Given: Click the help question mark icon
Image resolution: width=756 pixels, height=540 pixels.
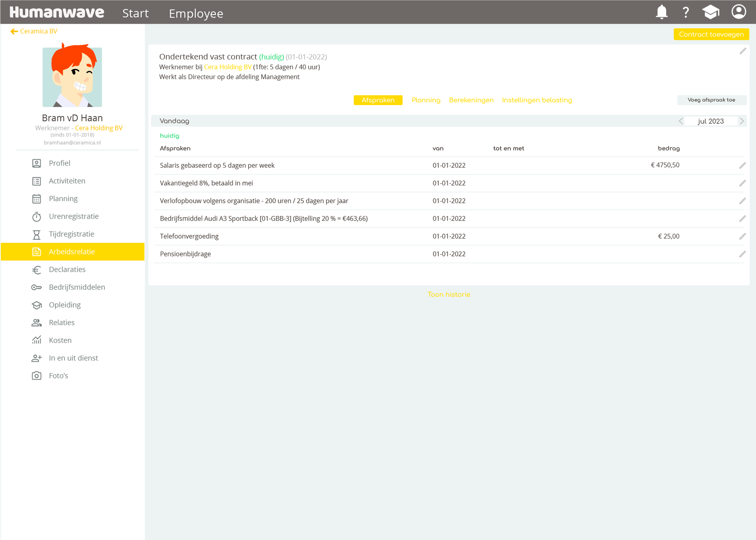Looking at the screenshot, I should [686, 12].
